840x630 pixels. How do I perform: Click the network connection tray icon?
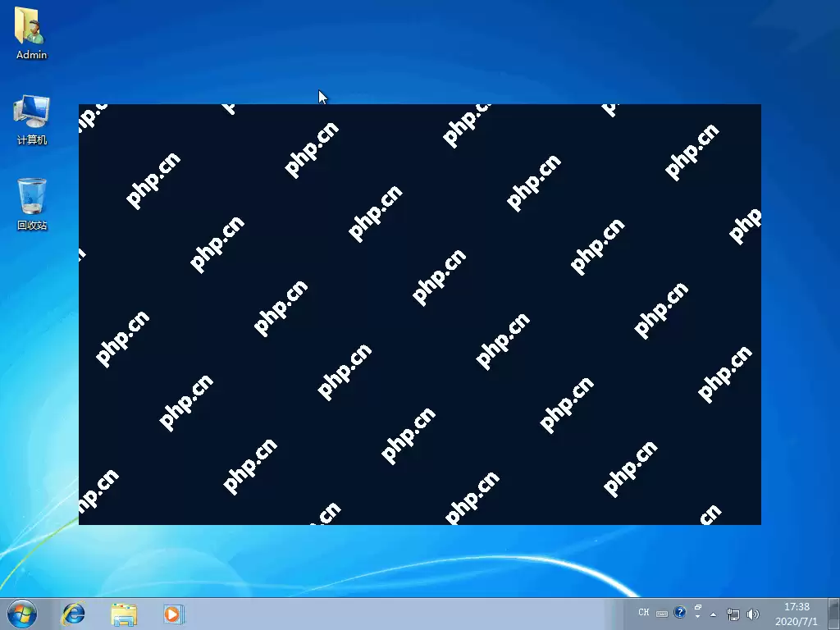pyautogui.click(x=733, y=614)
